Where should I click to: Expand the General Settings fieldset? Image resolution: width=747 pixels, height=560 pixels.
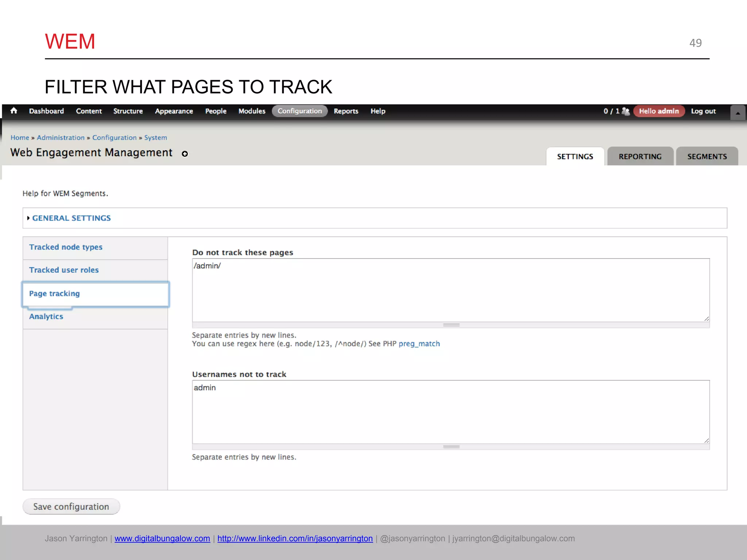tap(71, 218)
